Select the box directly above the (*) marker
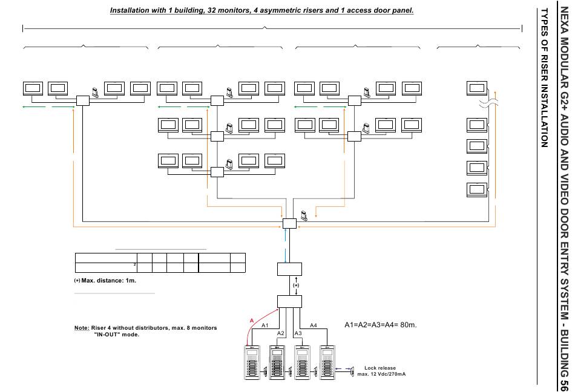Screen dimensions: 575x392 pyautogui.click(x=289, y=269)
